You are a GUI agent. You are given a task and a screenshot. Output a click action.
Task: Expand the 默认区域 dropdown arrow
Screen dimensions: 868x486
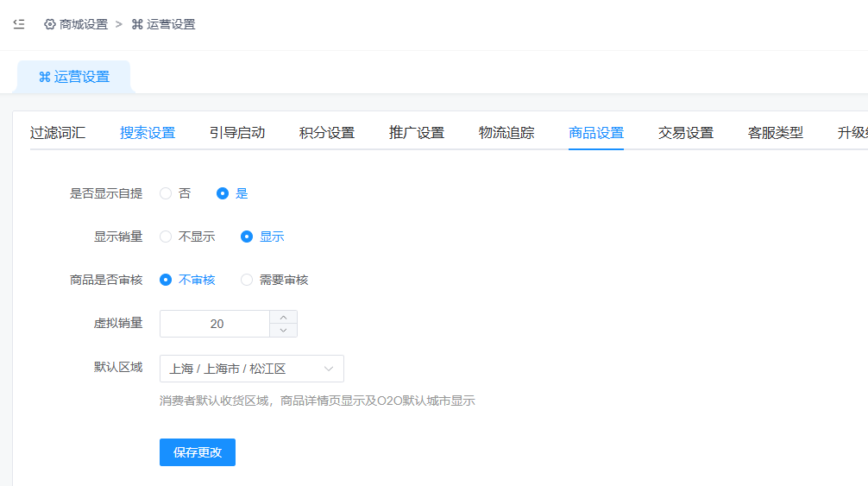(329, 369)
